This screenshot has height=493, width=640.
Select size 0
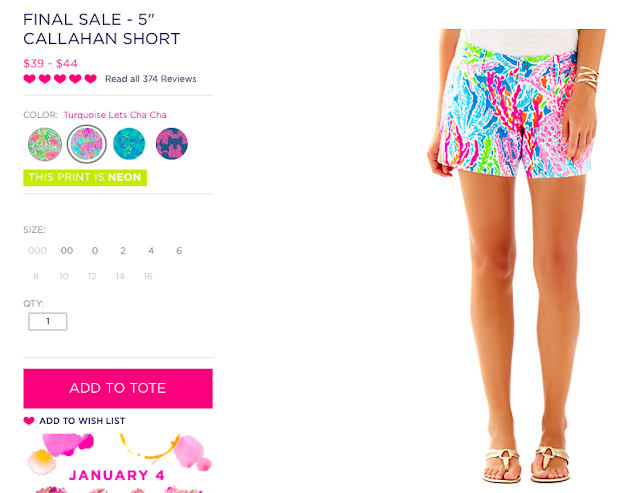[x=95, y=251]
